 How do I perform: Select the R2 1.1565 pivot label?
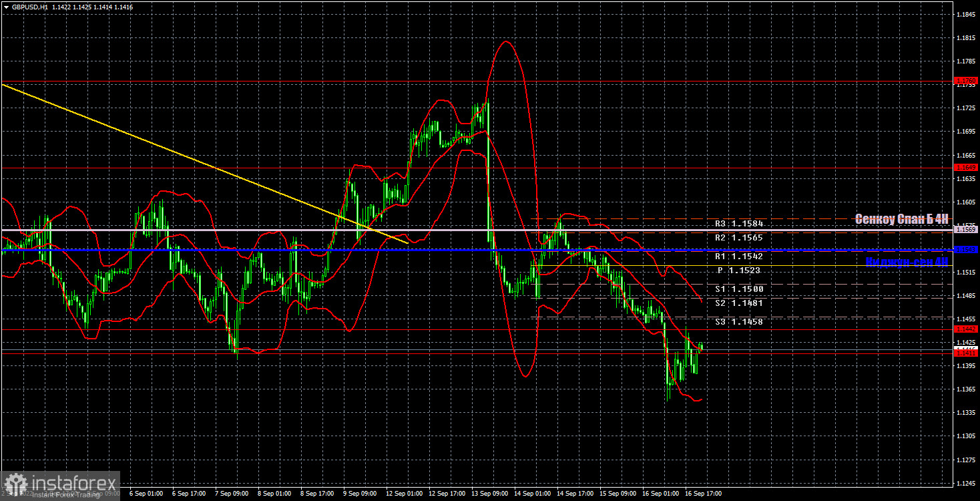(739, 237)
